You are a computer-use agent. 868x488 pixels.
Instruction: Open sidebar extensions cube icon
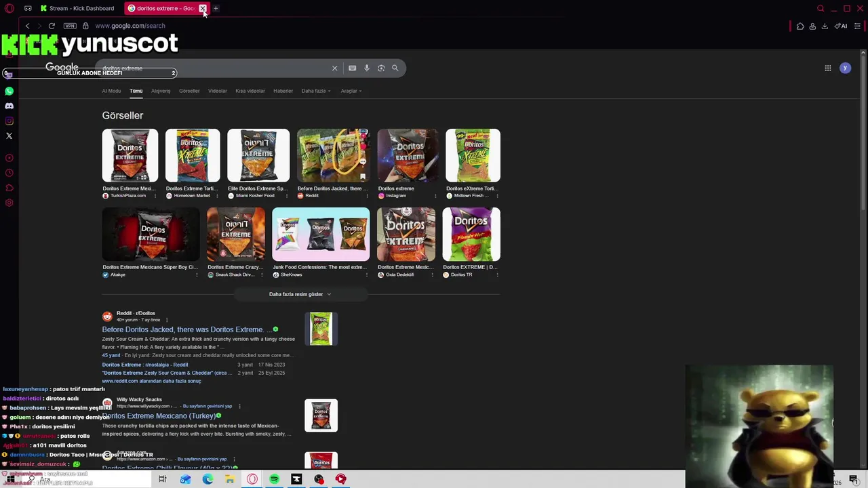[9, 188]
